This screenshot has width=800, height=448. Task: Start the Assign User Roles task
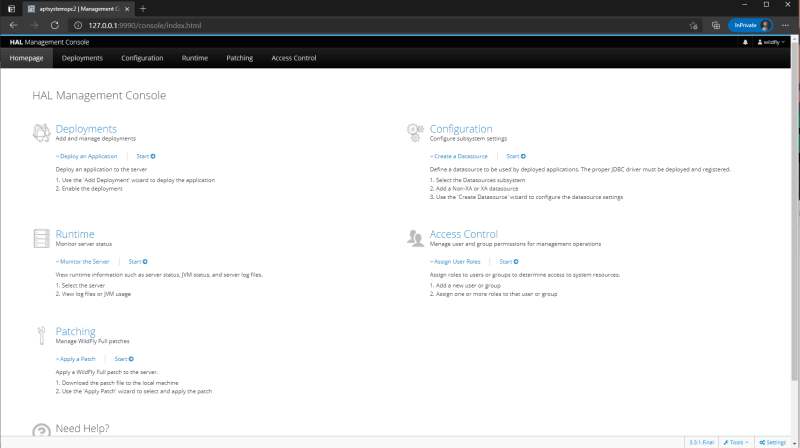(x=509, y=262)
